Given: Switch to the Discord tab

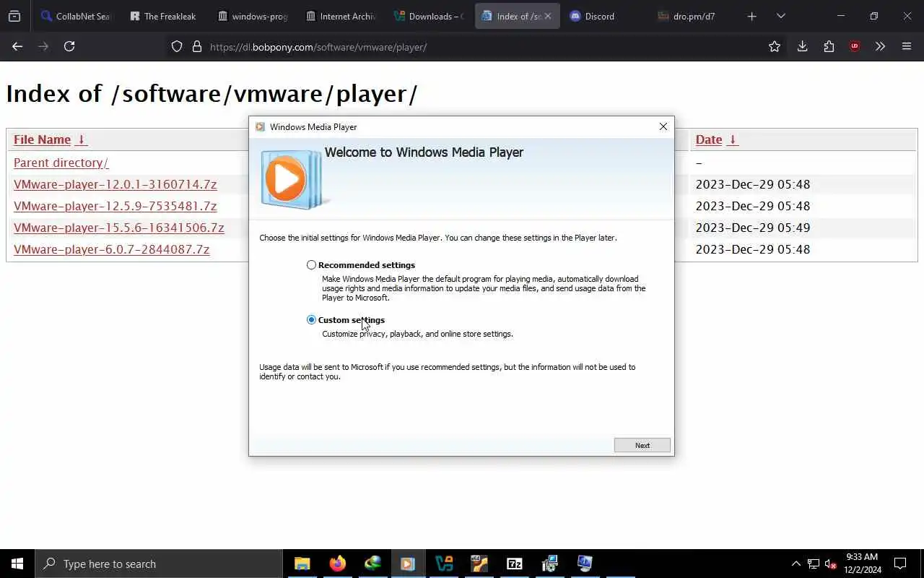Looking at the screenshot, I should [x=604, y=16].
